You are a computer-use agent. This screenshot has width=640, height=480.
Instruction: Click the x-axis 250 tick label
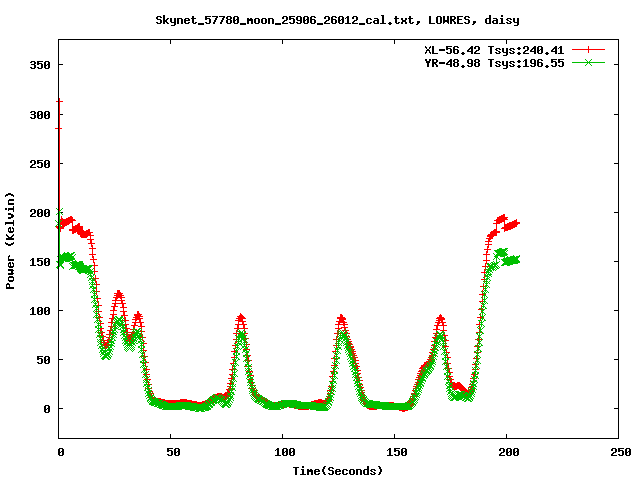(x=620, y=452)
